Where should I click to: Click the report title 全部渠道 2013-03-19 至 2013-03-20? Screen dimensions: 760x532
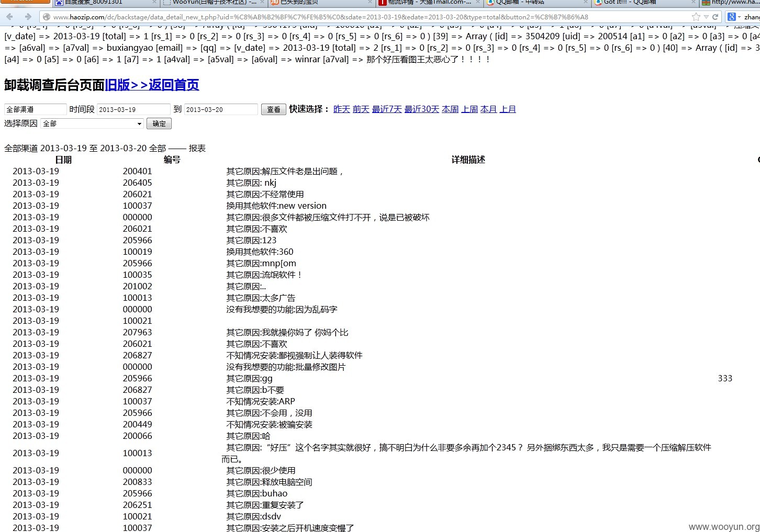pos(75,148)
